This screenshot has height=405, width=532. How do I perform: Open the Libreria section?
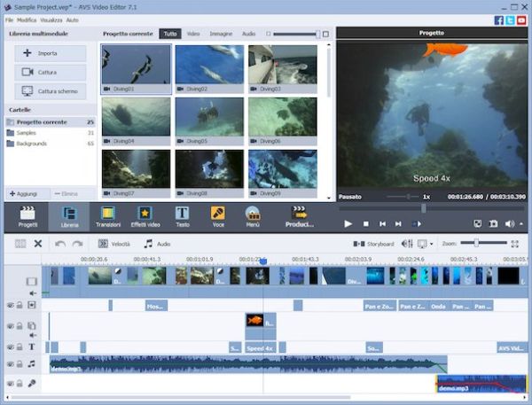pyautogui.click(x=69, y=217)
